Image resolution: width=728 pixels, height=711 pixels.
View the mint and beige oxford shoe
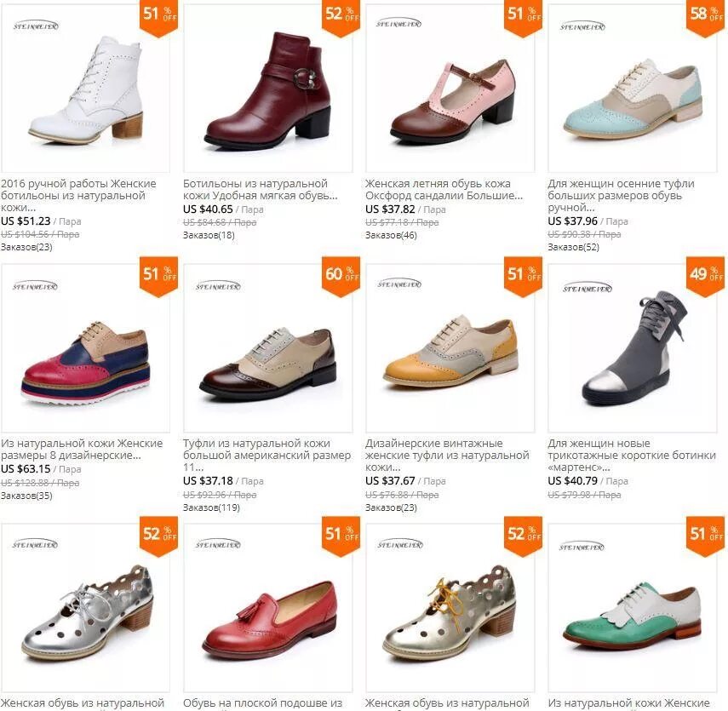(633, 89)
